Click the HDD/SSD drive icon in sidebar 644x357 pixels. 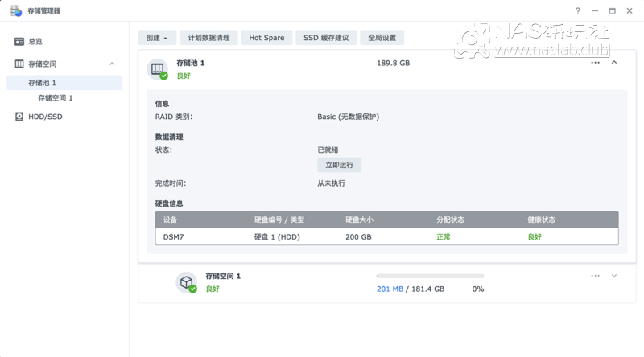click(x=19, y=117)
